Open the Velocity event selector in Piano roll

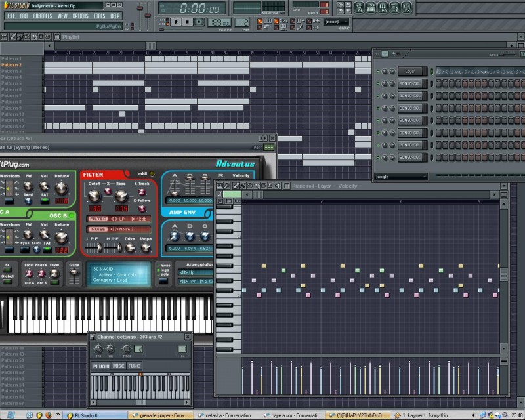point(350,186)
